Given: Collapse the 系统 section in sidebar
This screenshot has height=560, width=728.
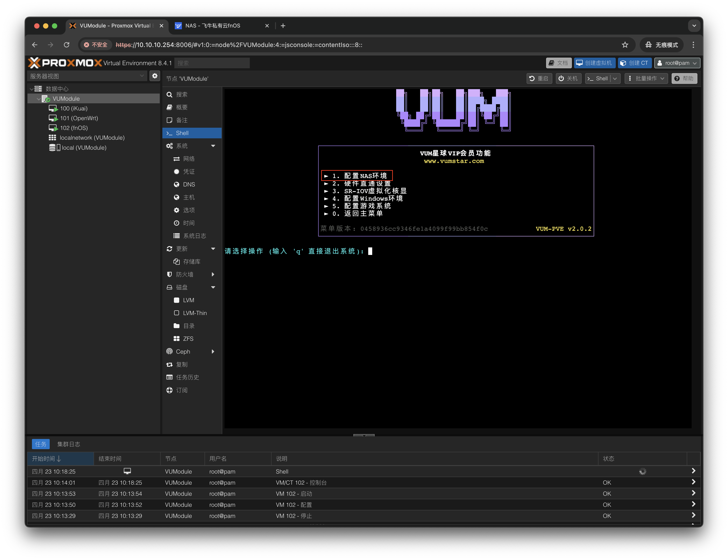Looking at the screenshot, I should point(213,146).
